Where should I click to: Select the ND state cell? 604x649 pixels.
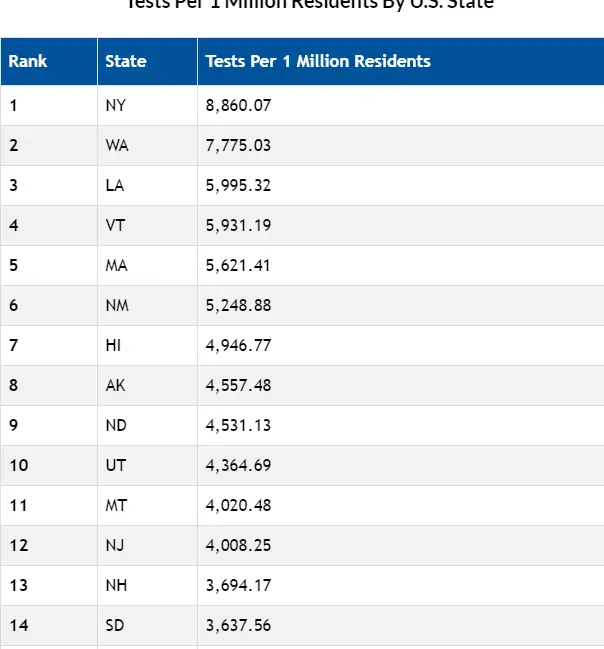click(116, 425)
